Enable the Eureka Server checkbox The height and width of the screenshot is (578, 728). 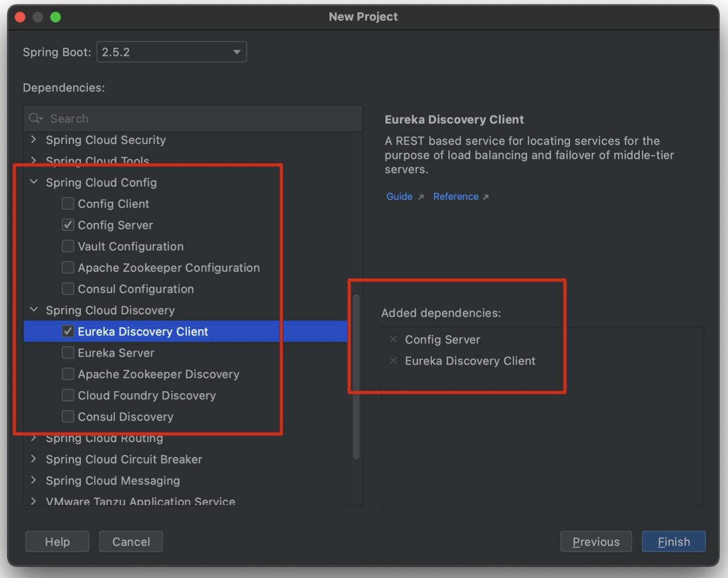tap(68, 353)
